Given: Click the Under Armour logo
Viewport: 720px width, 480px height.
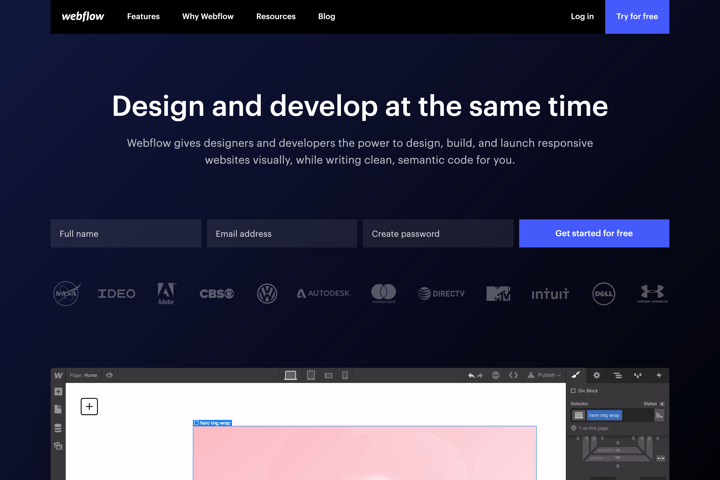Looking at the screenshot, I should pos(652,294).
